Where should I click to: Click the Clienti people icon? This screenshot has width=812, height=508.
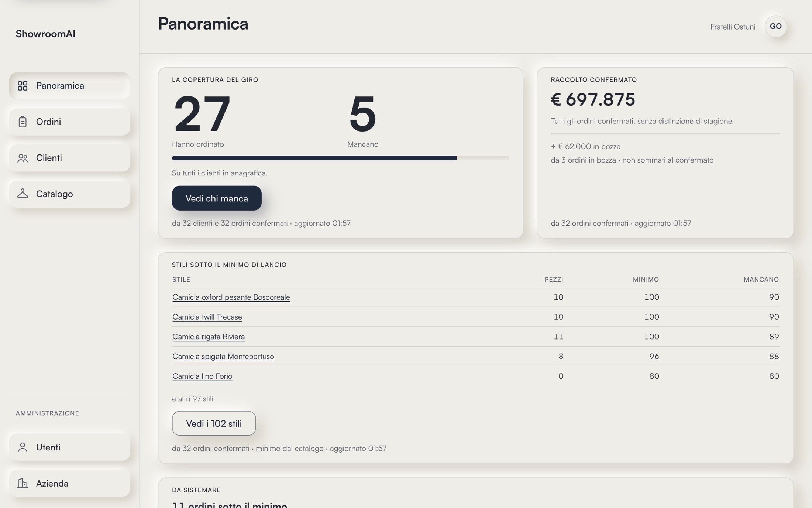coord(23,158)
